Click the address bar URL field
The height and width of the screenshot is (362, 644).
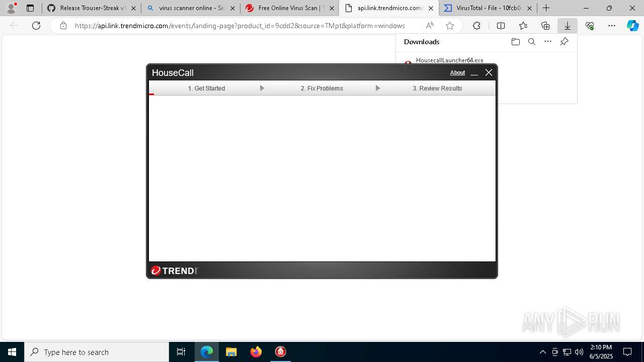tap(239, 26)
